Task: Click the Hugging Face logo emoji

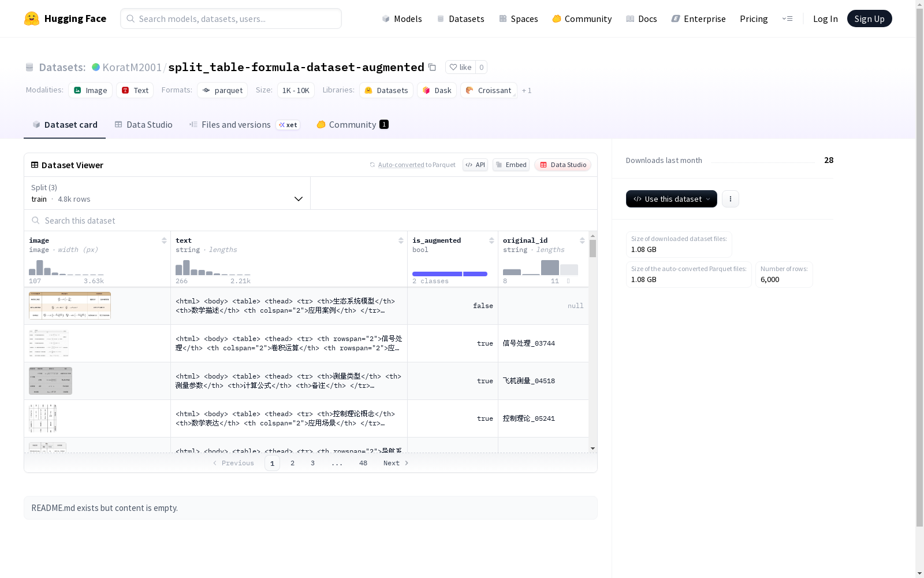Action: [32, 18]
